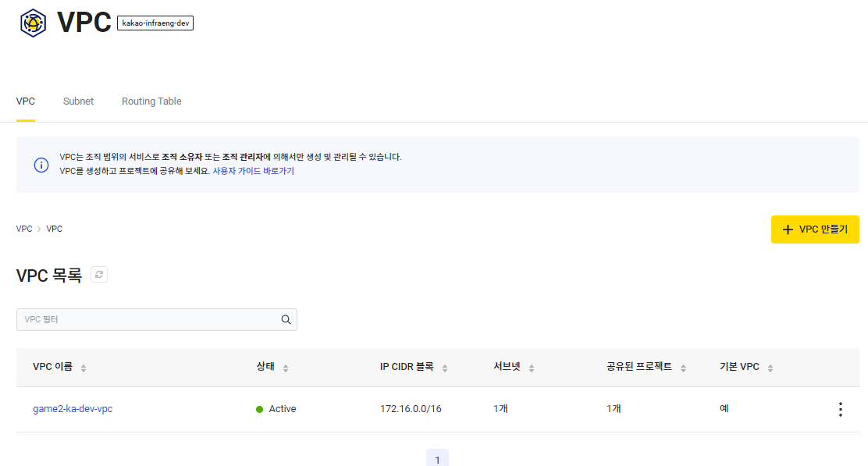Image resolution: width=868 pixels, height=466 pixels.
Task: Click inside the VPC 필터 input field
Action: tap(141, 319)
